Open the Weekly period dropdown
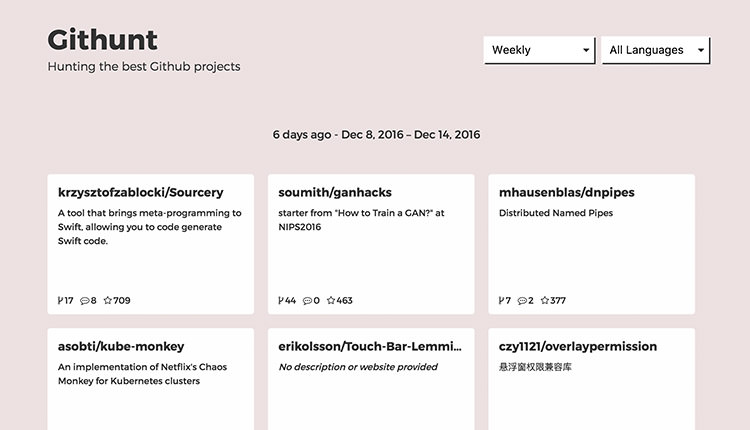This screenshot has width=750, height=430. coord(539,50)
